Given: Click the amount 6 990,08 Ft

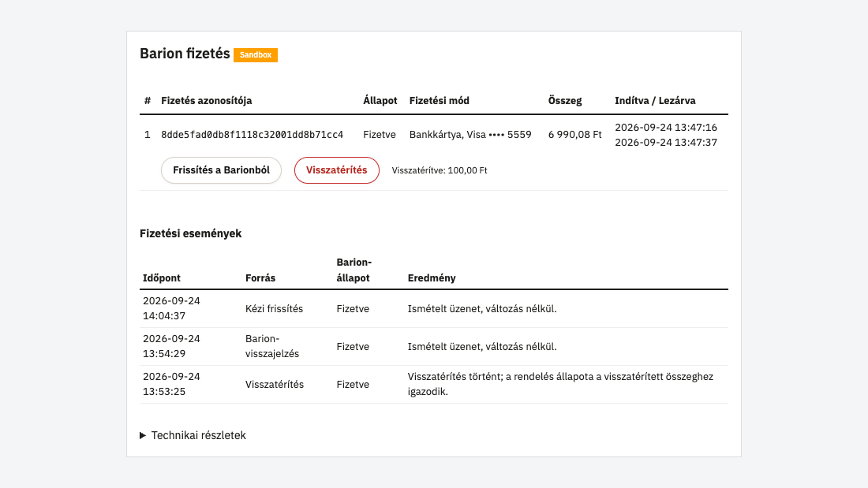Looking at the screenshot, I should click(574, 135).
